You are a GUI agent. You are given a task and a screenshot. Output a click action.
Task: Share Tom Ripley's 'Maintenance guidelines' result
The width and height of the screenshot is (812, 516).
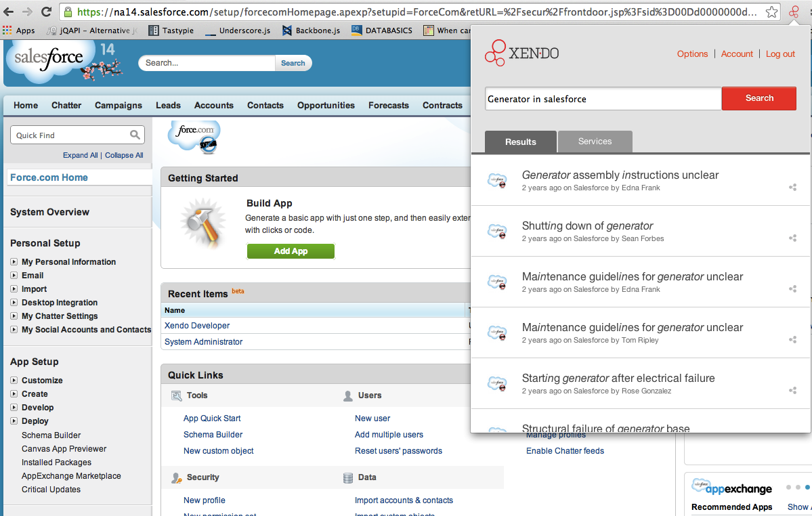pos(792,339)
